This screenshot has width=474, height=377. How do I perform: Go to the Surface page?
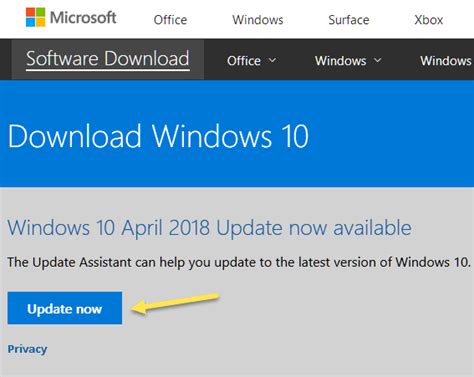click(349, 20)
